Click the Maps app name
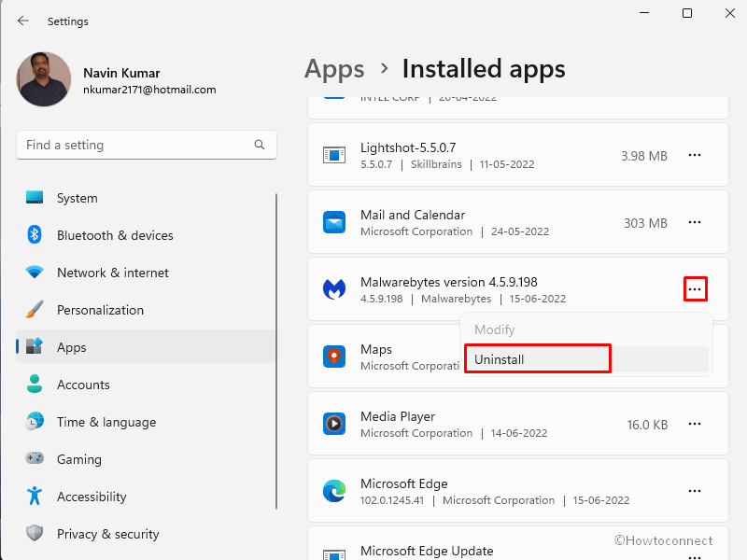747x560 pixels. 376,349
